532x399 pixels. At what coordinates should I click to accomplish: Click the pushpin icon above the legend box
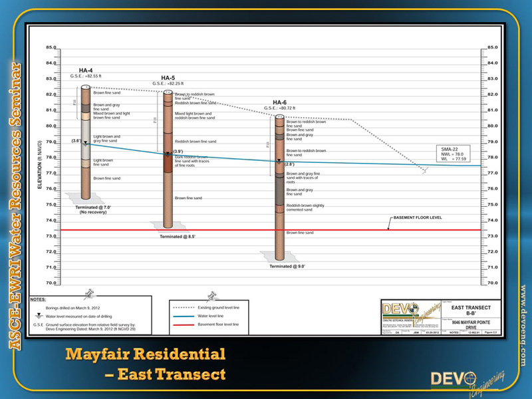(x=213, y=295)
